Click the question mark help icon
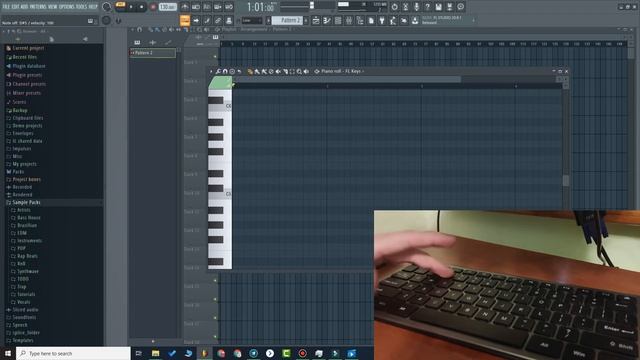Image resolution: width=640 pixels, height=360 pixels. tap(427, 7)
